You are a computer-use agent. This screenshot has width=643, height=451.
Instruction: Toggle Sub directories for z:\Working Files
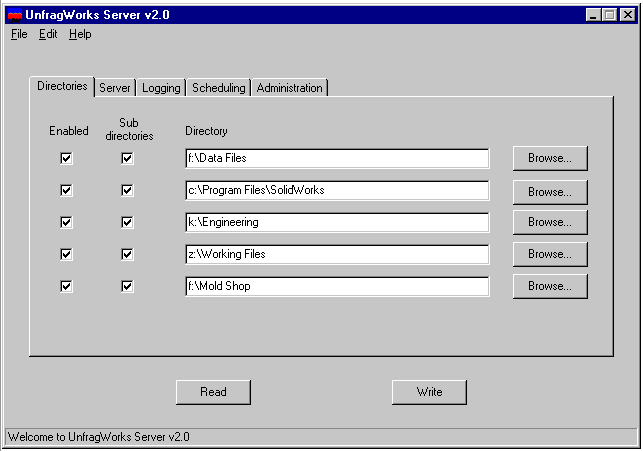127,254
